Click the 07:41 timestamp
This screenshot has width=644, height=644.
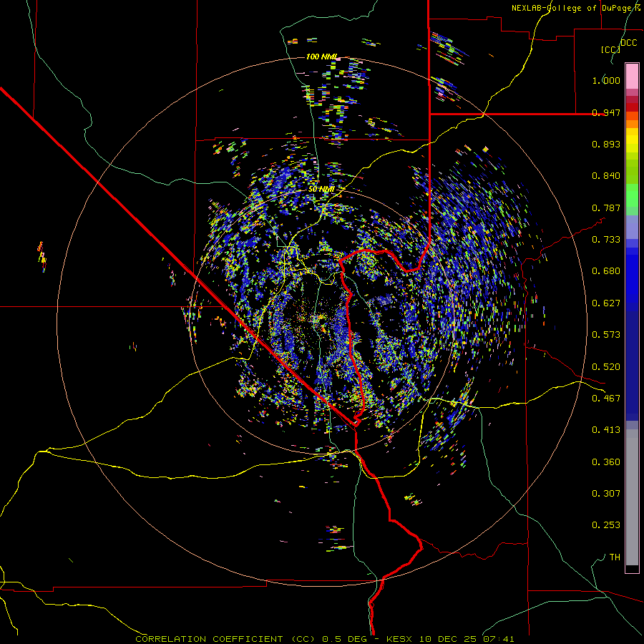[x=497, y=639]
